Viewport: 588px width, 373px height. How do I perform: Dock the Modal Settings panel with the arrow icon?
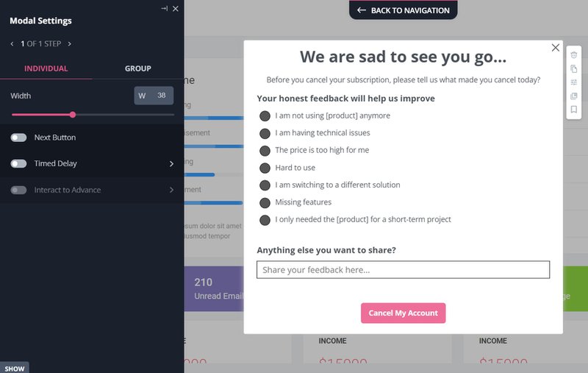(x=164, y=8)
